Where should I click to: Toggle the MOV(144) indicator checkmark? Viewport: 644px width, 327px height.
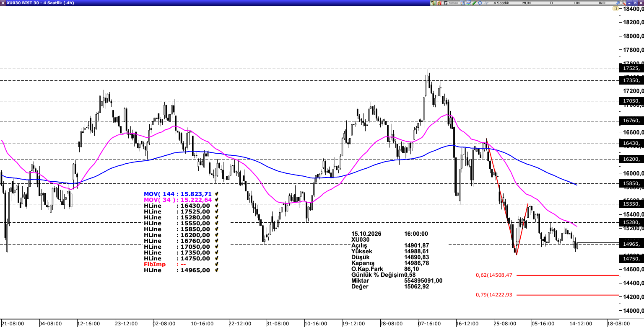click(x=216, y=194)
